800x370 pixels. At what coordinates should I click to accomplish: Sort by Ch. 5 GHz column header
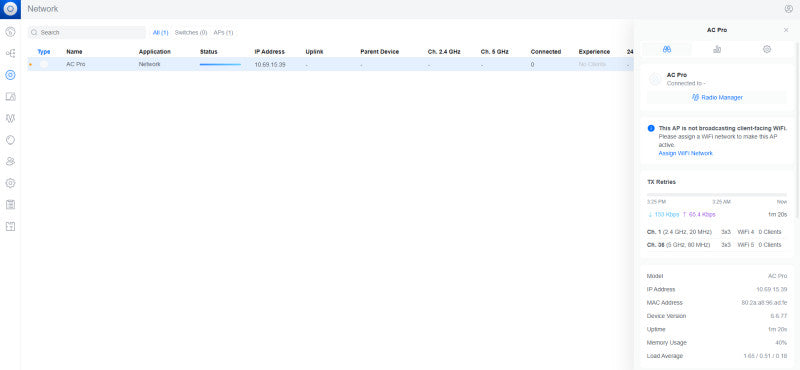pyautogui.click(x=494, y=52)
